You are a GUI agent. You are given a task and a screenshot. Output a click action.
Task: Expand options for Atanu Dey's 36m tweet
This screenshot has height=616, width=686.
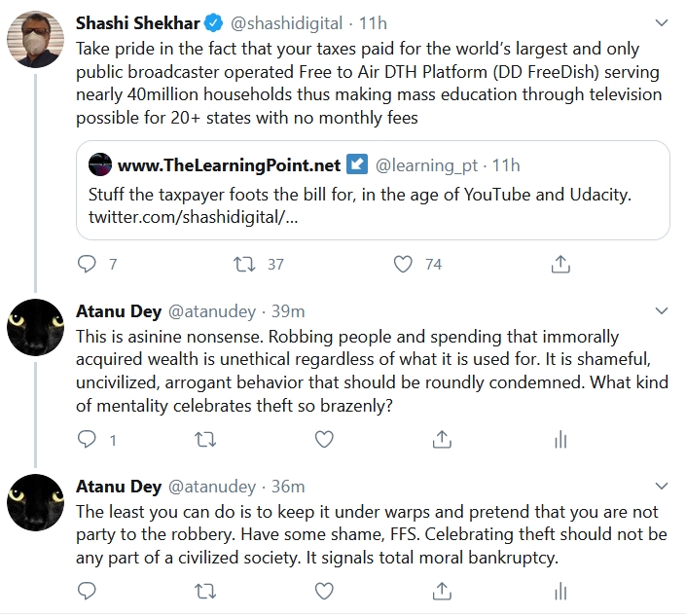point(662,487)
